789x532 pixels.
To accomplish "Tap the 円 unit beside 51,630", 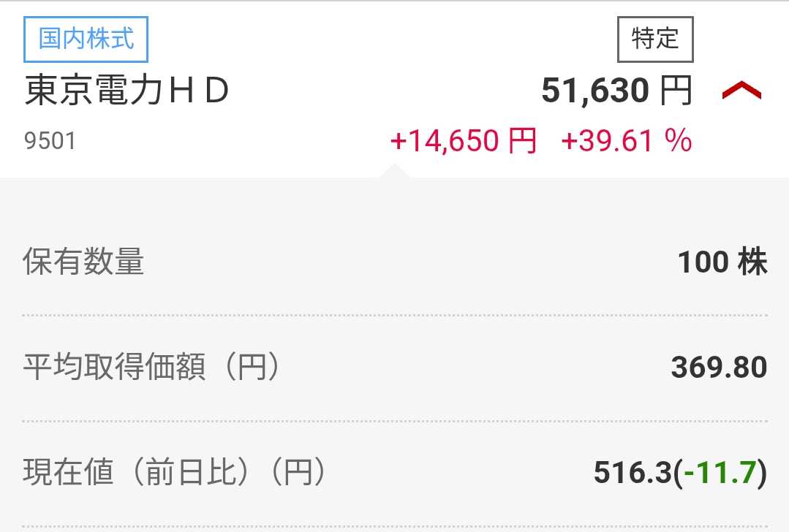I will 676,91.
